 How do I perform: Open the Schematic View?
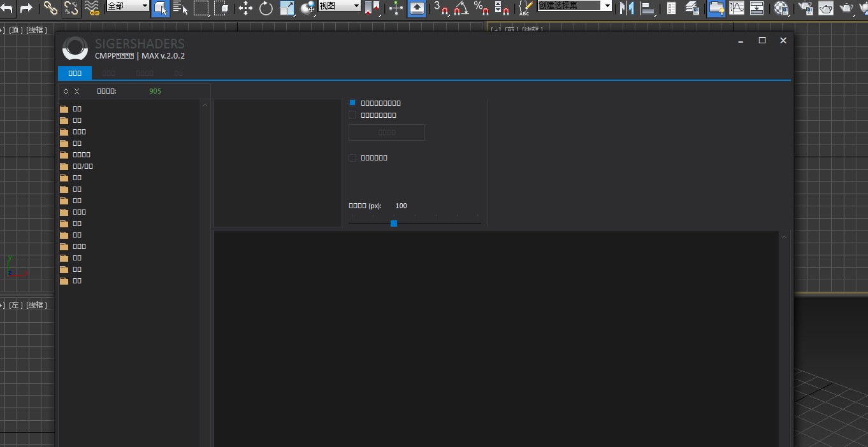(x=757, y=8)
